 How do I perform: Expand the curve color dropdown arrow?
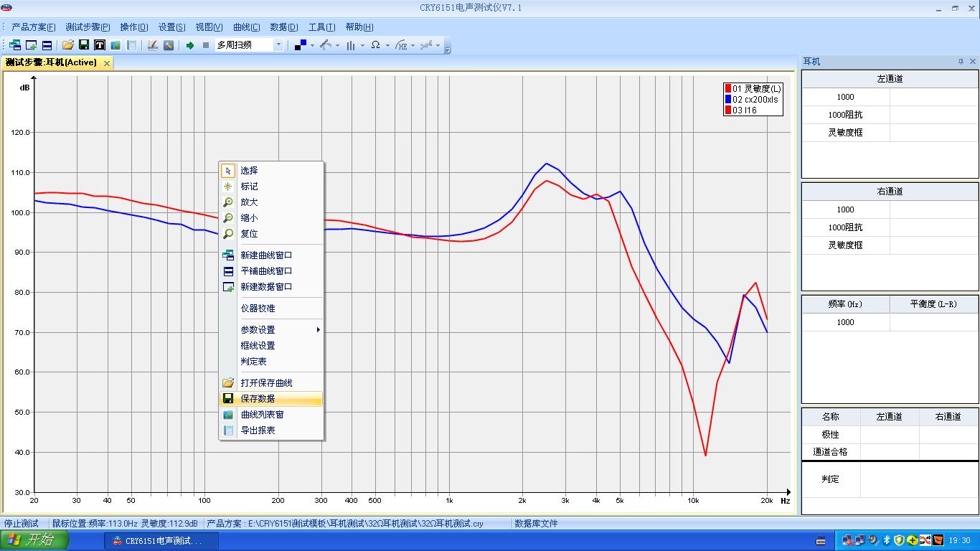point(312,46)
